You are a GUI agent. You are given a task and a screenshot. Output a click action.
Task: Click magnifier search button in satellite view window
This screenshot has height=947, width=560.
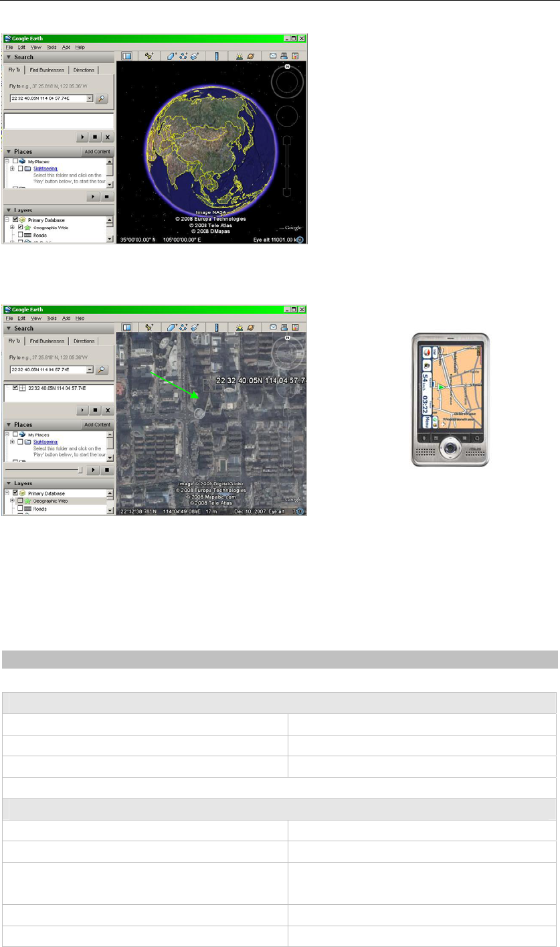click(102, 369)
